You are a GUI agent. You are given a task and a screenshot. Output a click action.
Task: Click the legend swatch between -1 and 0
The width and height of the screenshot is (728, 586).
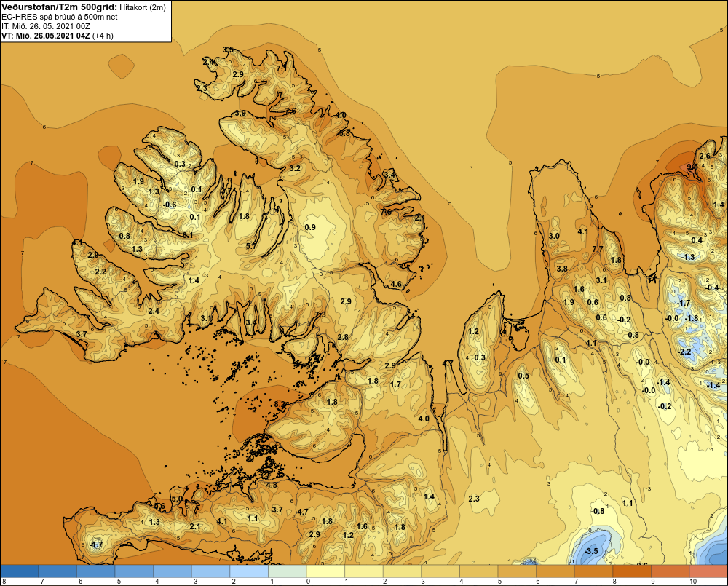click(288, 571)
